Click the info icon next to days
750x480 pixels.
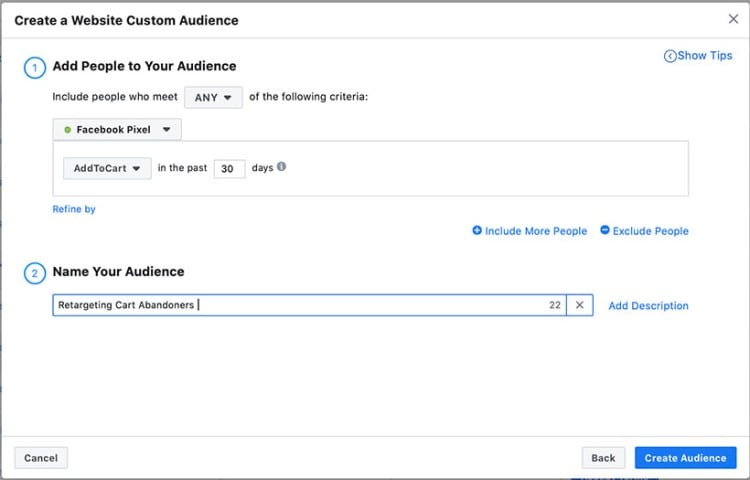(282, 167)
